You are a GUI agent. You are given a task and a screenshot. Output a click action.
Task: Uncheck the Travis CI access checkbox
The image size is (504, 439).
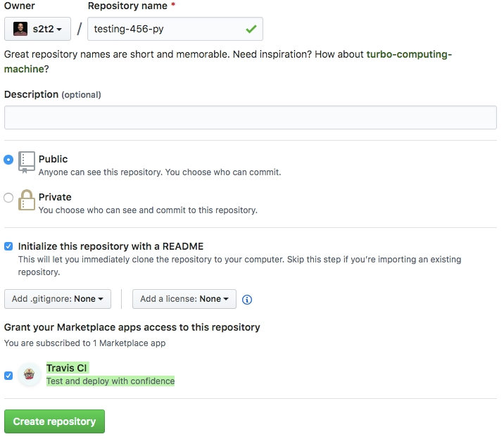(8, 375)
